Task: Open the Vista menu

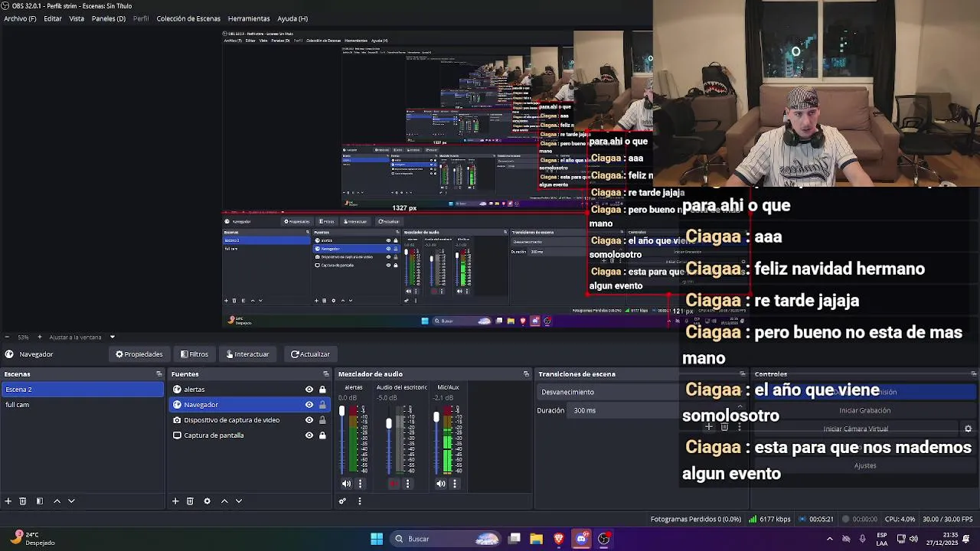Action: tap(77, 18)
